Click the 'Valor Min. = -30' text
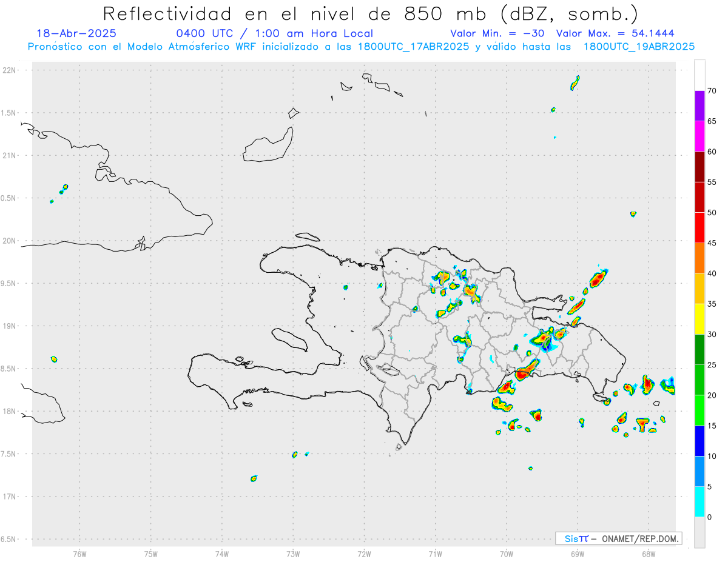This screenshot has width=728, height=562. click(x=497, y=33)
